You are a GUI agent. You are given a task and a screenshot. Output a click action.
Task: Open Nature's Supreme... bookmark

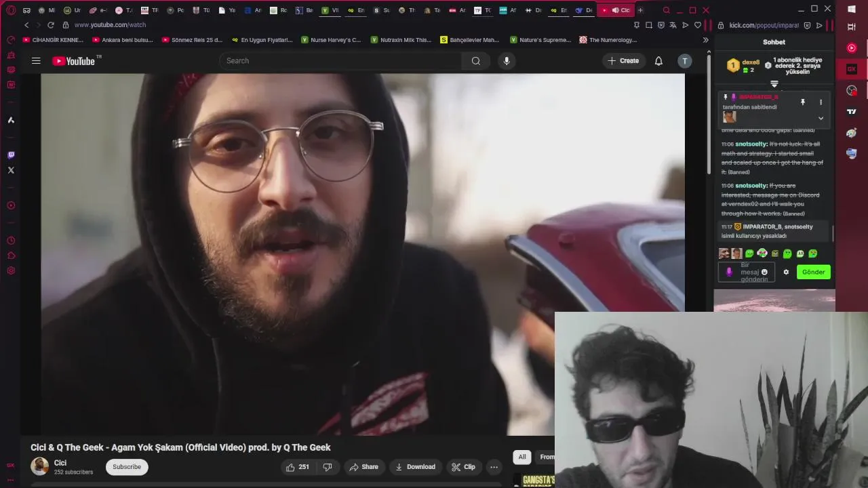(540, 40)
